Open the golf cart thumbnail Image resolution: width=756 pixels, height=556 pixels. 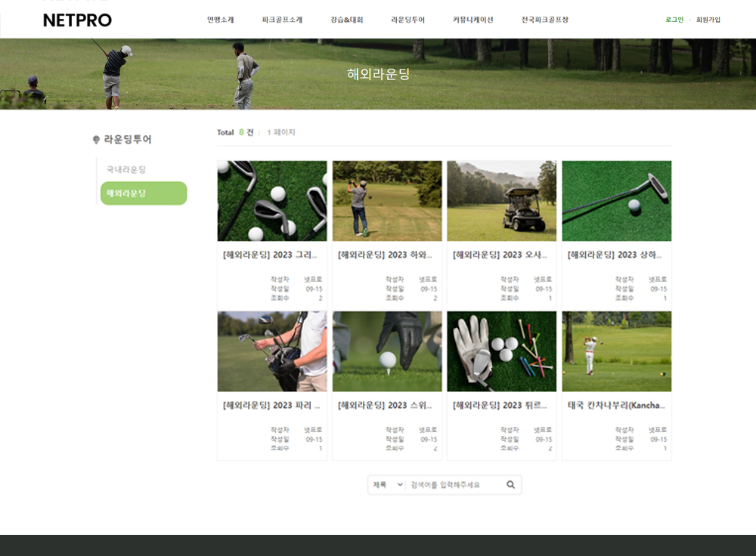coord(501,201)
